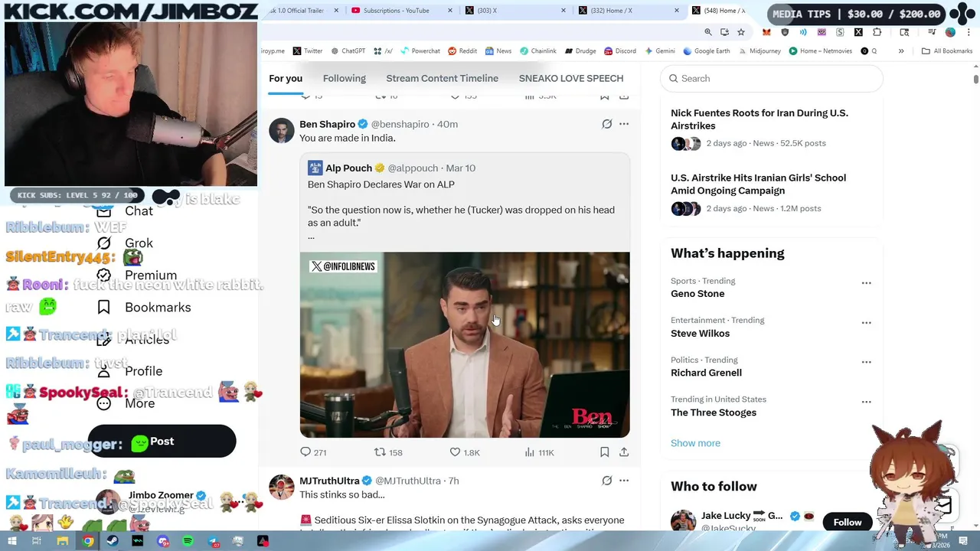Open Grok in X sidebar

pyautogui.click(x=125, y=243)
